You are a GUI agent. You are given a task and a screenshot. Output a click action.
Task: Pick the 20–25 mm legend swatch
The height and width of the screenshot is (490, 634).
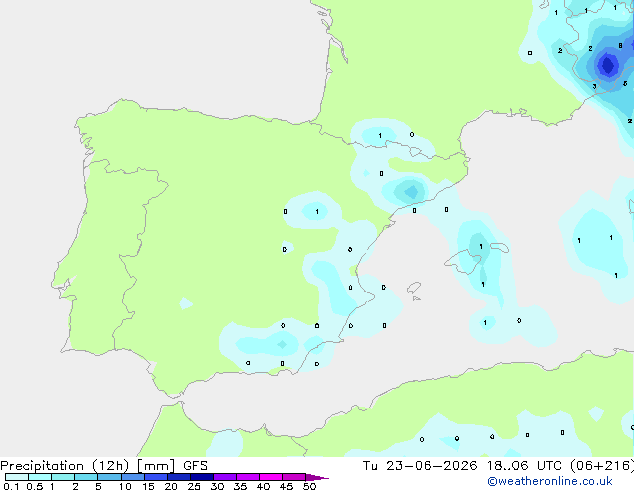pos(179,477)
